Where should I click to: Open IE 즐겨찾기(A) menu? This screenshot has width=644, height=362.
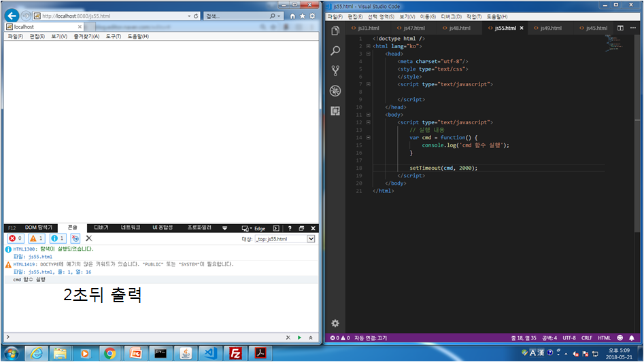[x=86, y=36]
